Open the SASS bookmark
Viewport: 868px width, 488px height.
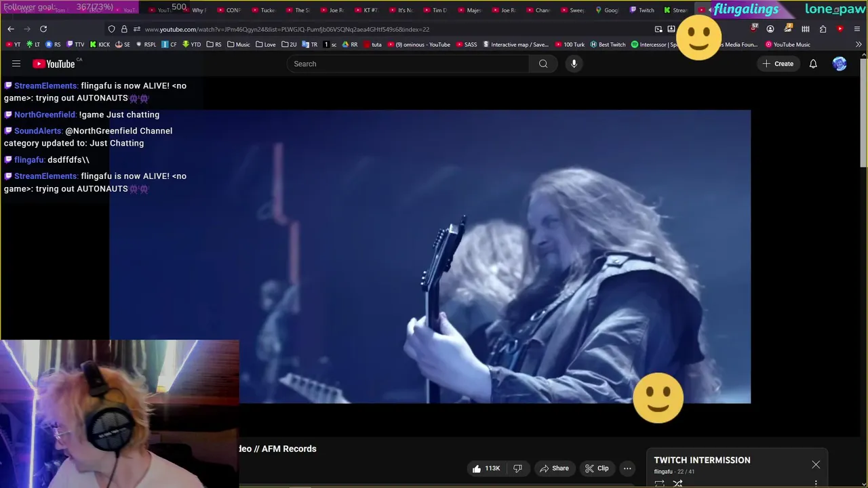pyautogui.click(x=467, y=45)
